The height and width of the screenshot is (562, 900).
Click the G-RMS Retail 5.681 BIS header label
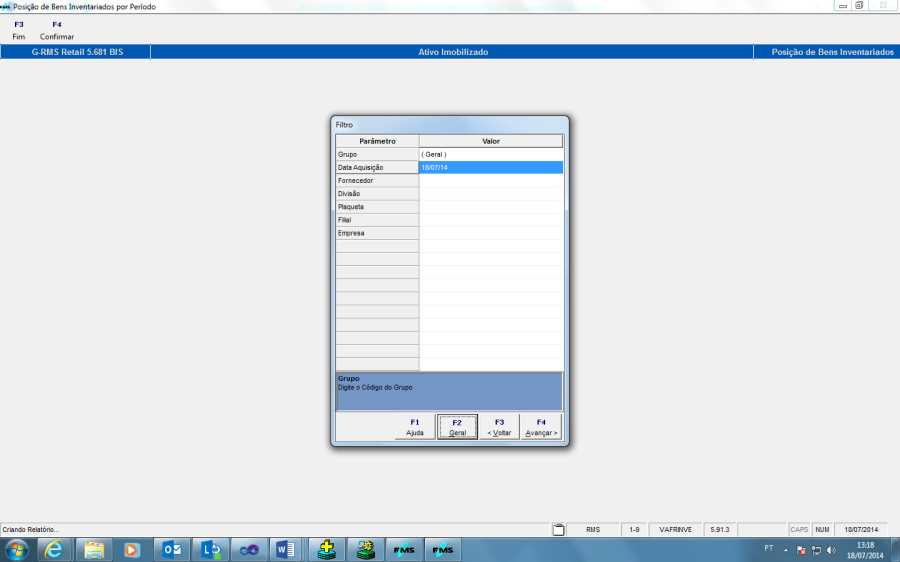[77, 52]
